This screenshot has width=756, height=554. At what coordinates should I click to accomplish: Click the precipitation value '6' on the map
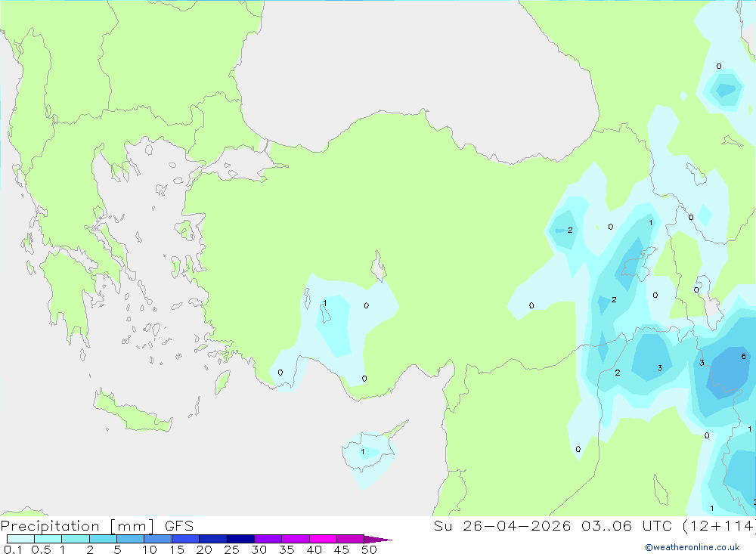tap(743, 356)
